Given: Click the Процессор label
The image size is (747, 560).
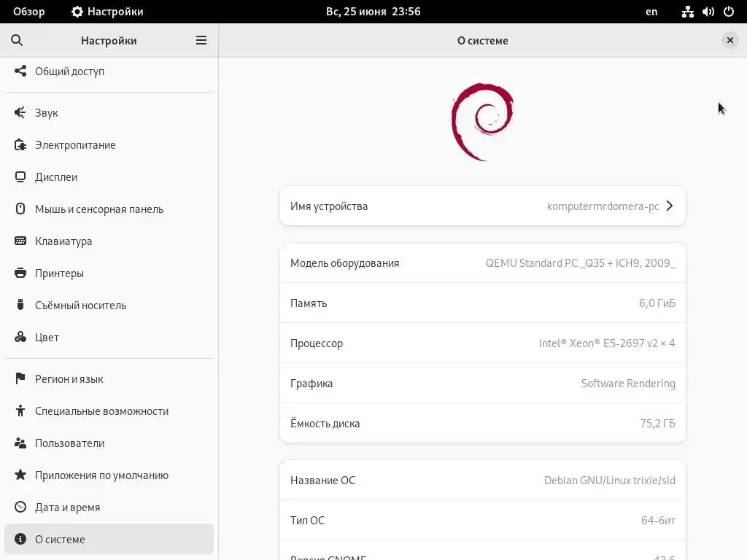Looking at the screenshot, I should pyautogui.click(x=317, y=343).
